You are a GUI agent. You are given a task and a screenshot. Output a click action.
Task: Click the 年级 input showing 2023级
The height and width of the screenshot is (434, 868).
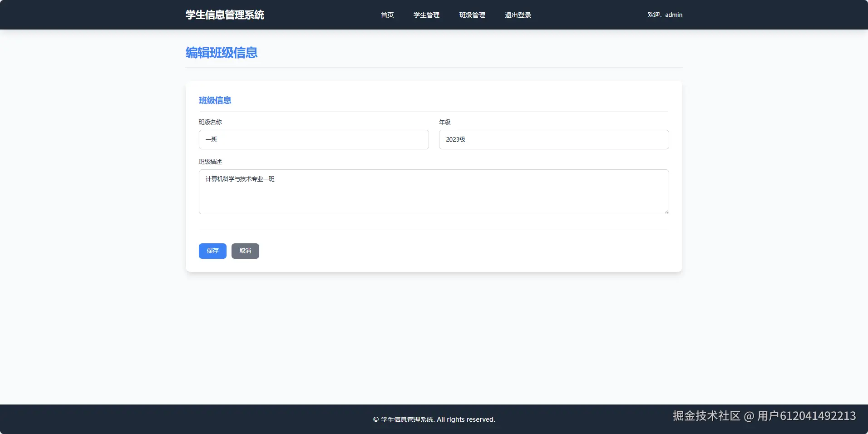point(553,139)
